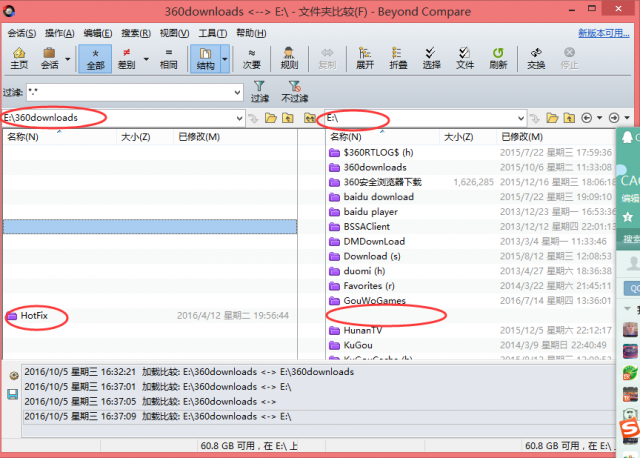The width and height of the screenshot is (640, 458).
Task: Select the GouWoGames folder
Action: [367, 301]
